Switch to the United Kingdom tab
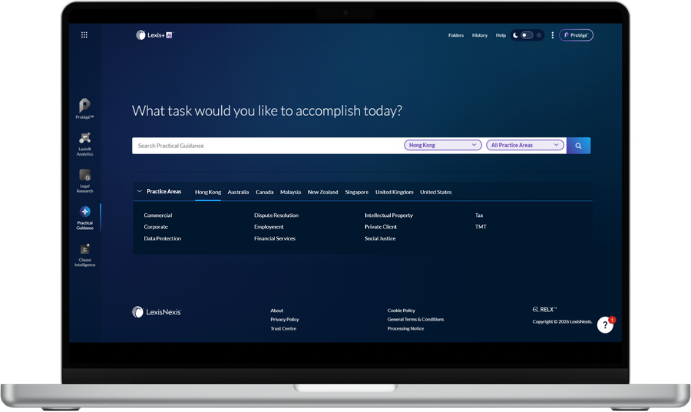The height and width of the screenshot is (412, 691). click(x=394, y=191)
